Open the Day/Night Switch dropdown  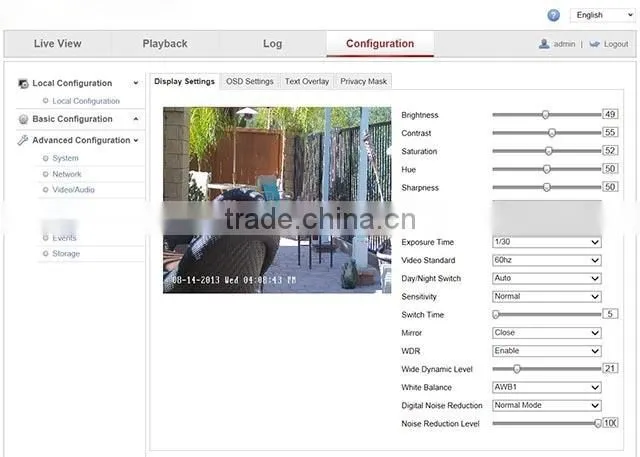[547, 278]
